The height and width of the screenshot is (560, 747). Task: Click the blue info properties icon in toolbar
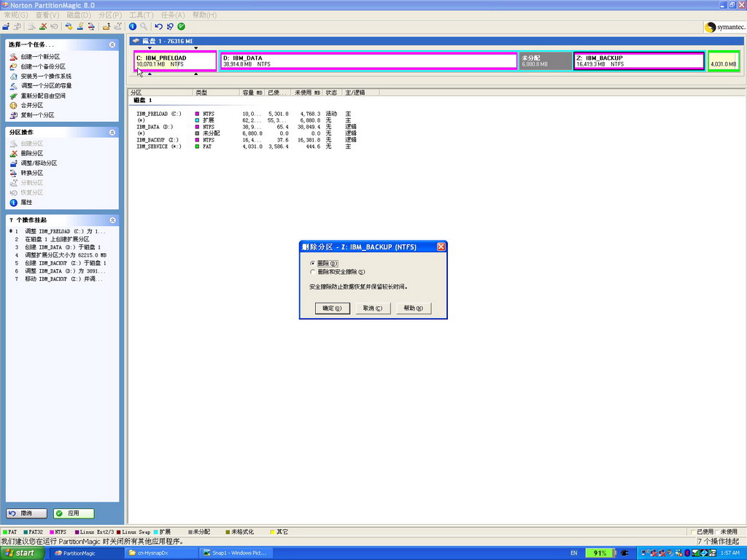[133, 26]
